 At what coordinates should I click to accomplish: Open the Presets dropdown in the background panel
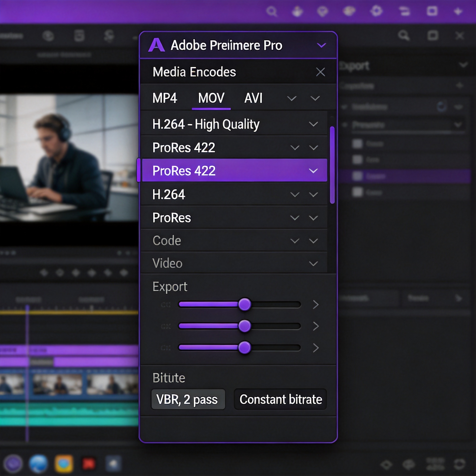point(407,125)
